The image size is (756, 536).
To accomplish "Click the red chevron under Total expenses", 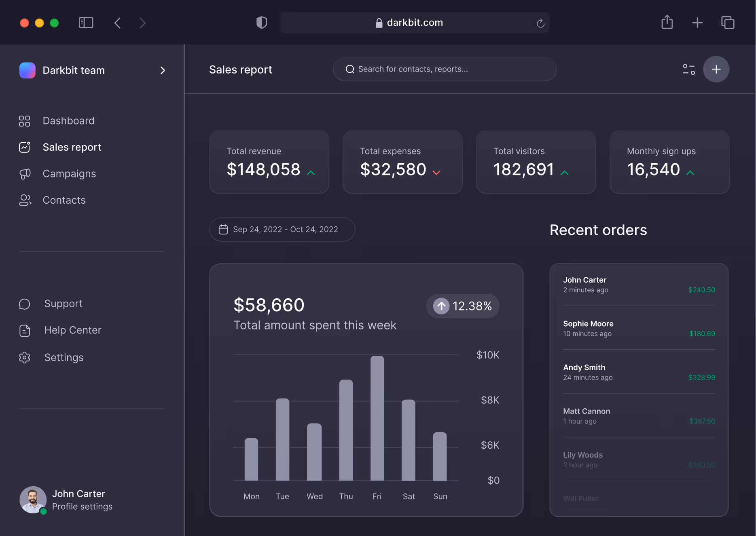I will coord(436,172).
